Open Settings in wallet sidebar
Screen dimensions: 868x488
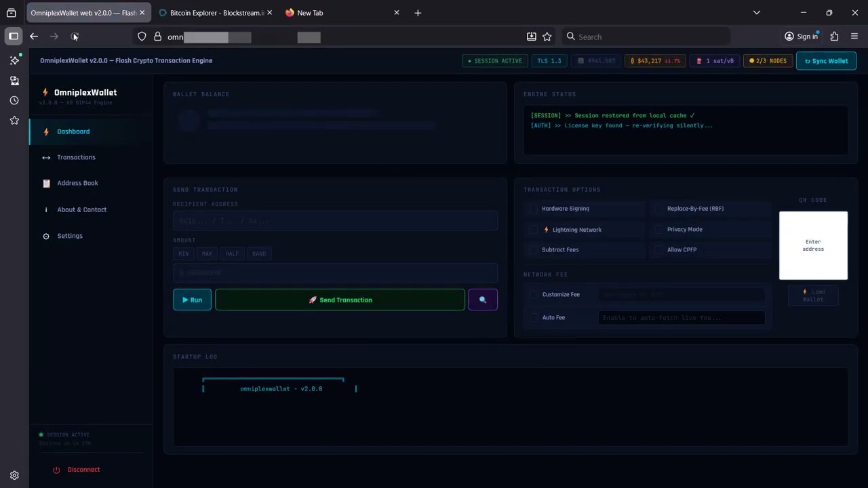click(91, 236)
